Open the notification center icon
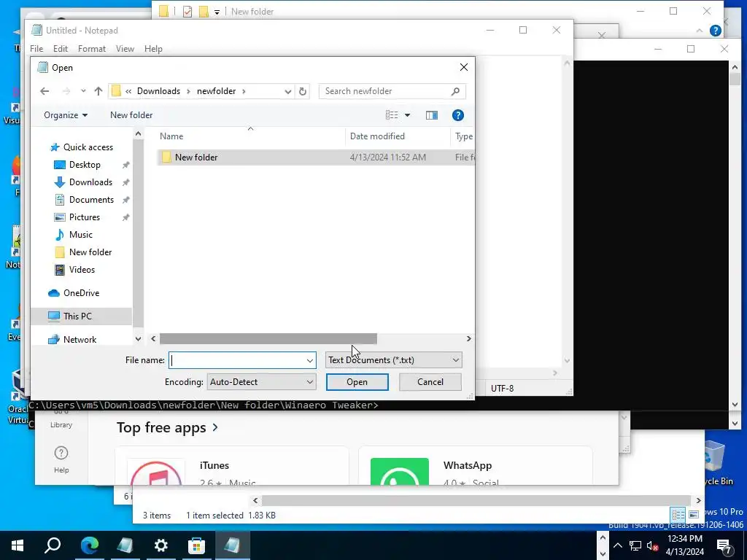 point(724,545)
